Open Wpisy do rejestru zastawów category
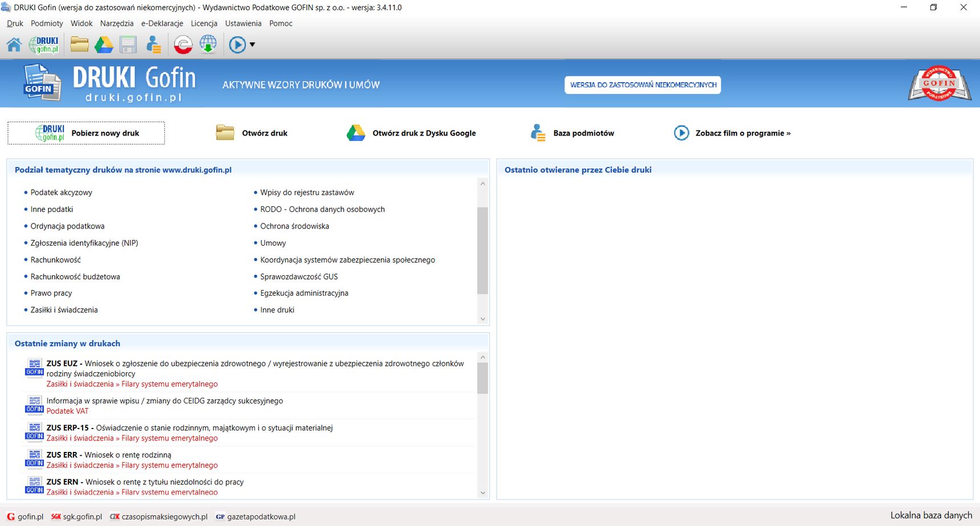The image size is (980, 526). (307, 193)
